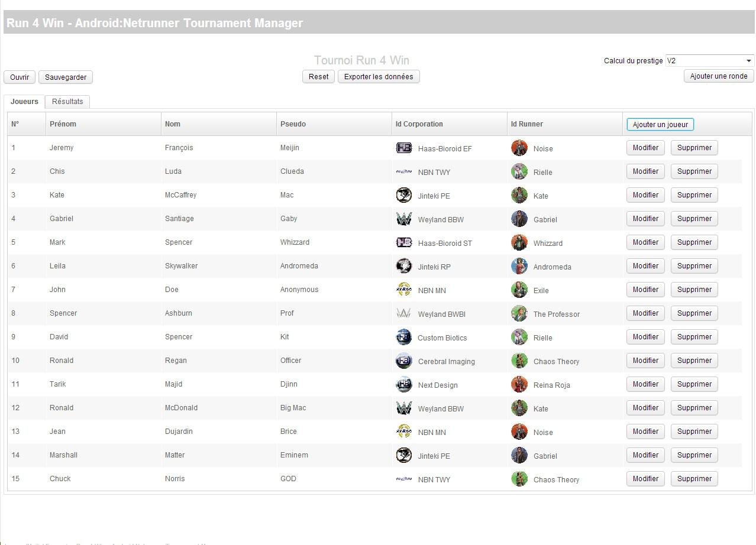This screenshot has width=756, height=545.
Task: Click the Haas-Bioroid EF corporation icon
Action: tap(403, 148)
